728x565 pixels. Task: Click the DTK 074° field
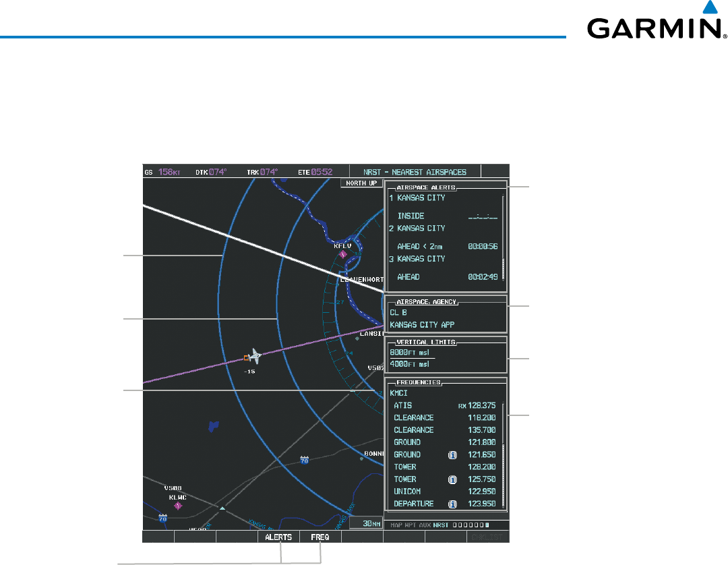click(211, 172)
